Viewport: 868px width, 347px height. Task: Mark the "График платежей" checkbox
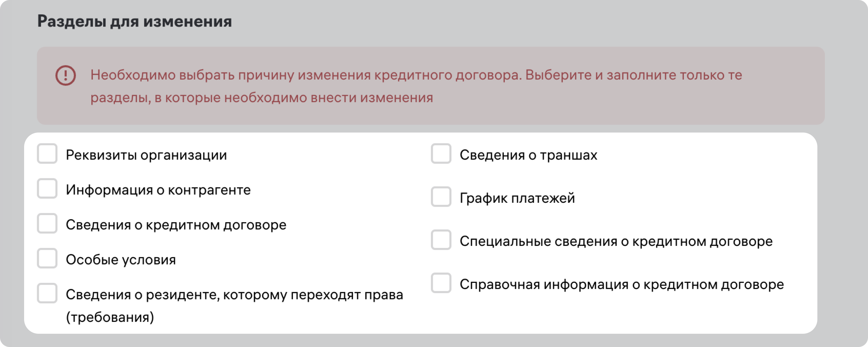pos(441,197)
